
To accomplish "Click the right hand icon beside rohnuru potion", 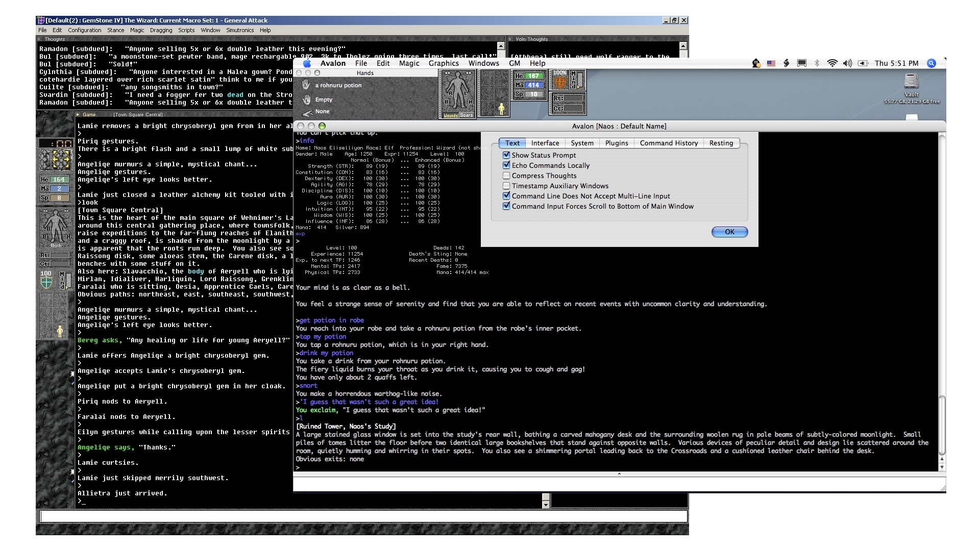I will tap(306, 85).
